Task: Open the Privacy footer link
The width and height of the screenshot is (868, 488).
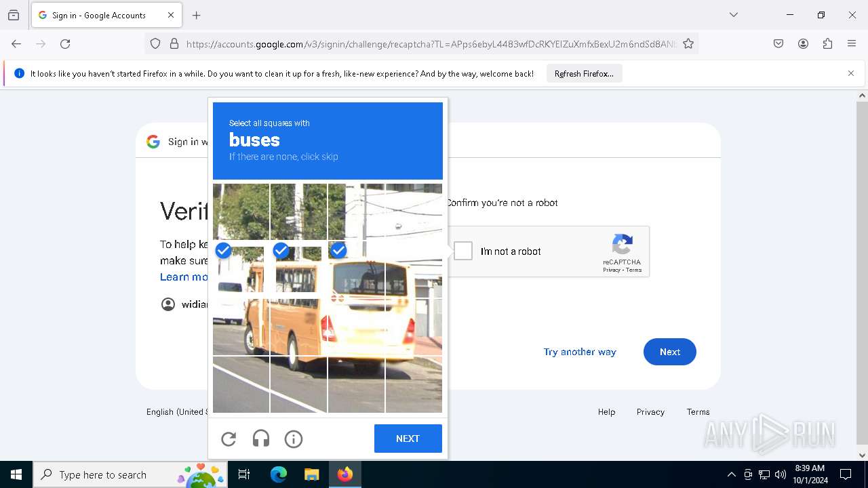Action: pos(650,411)
